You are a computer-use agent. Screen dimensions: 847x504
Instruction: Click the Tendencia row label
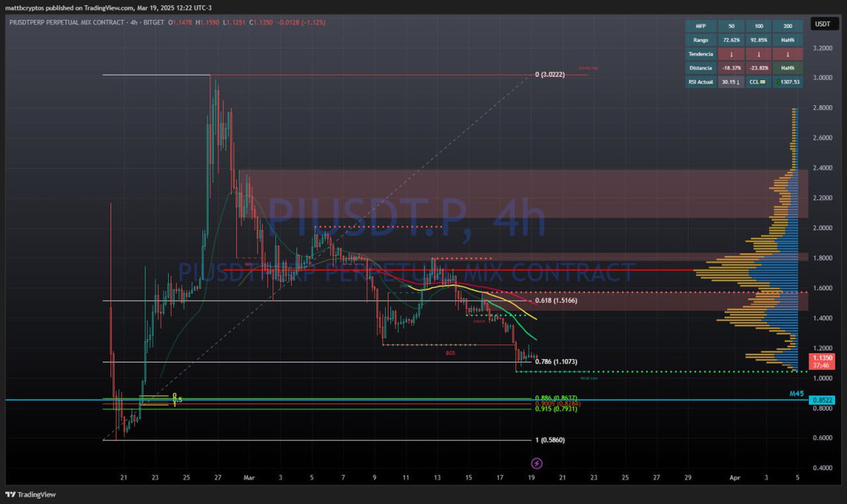pyautogui.click(x=702, y=54)
